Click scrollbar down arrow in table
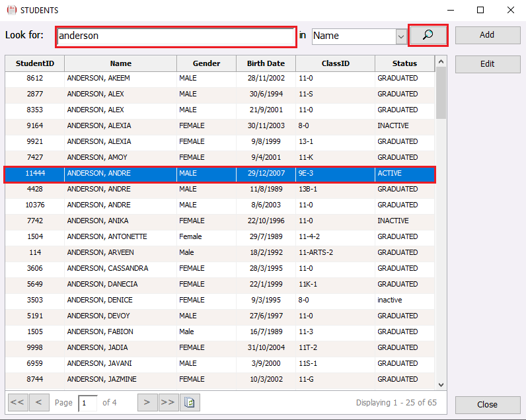Screen dimensions: 526x420 (441, 385)
